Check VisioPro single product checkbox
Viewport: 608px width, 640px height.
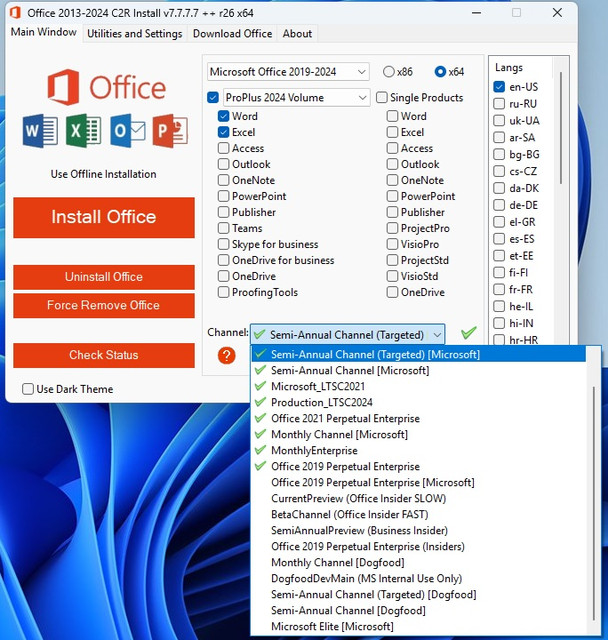coord(392,244)
